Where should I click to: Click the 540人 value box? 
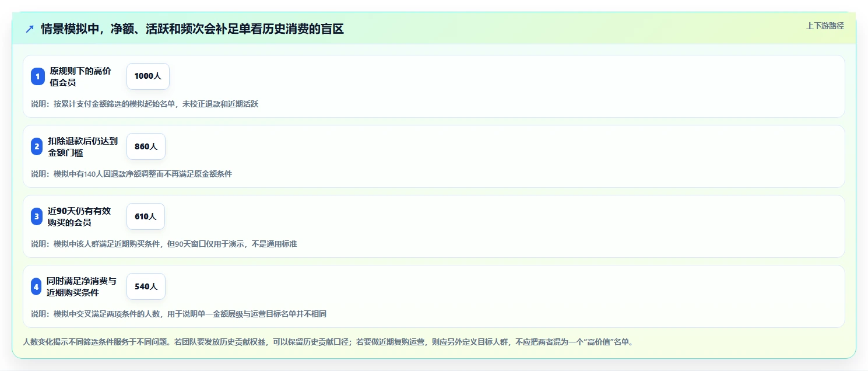click(146, 286)
